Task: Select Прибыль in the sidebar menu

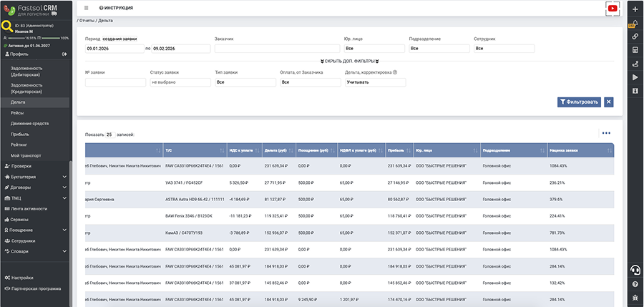Action: (x=21, y=134)
